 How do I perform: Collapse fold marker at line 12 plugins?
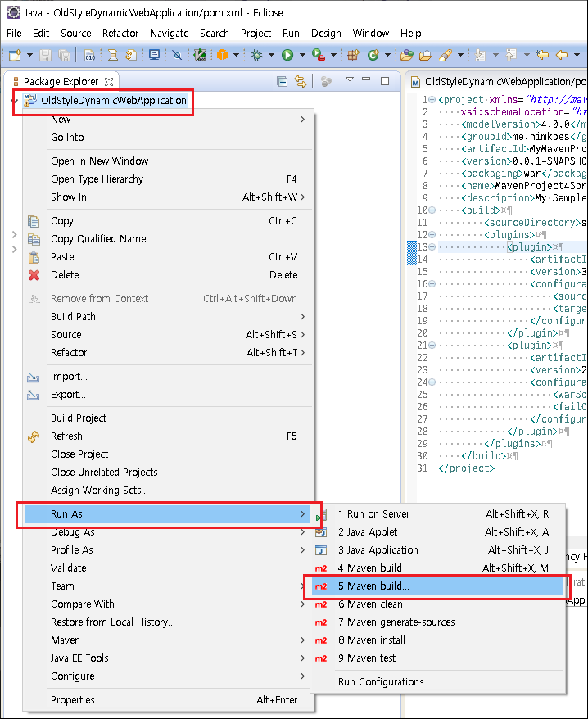click(432, 235)
